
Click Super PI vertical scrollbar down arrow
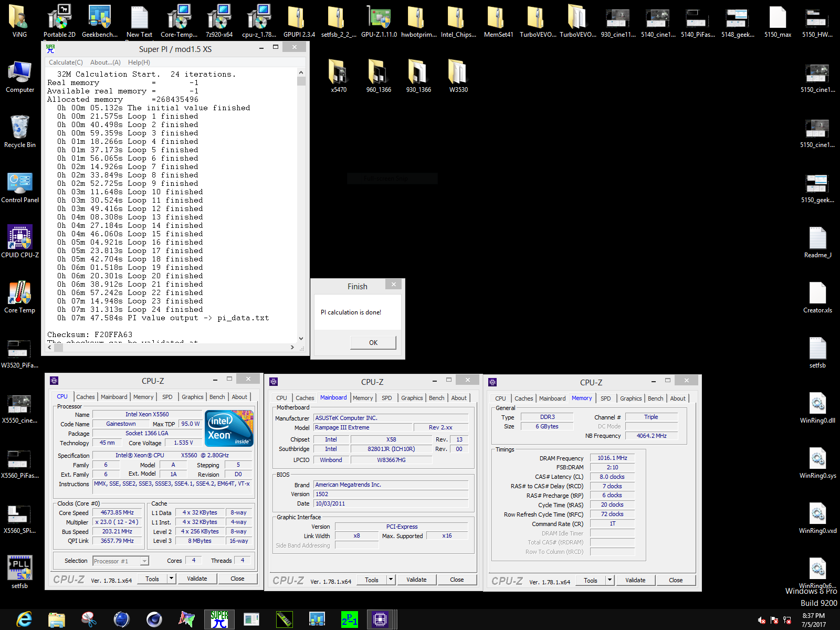[x=301, y=339]
